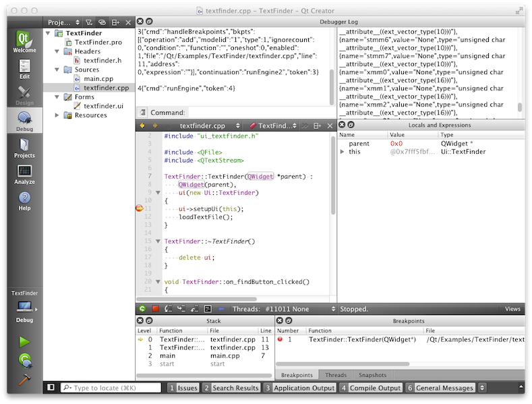Go forward in editor navigation history
This screenshot has width=532, height=404.
[155, 125]
